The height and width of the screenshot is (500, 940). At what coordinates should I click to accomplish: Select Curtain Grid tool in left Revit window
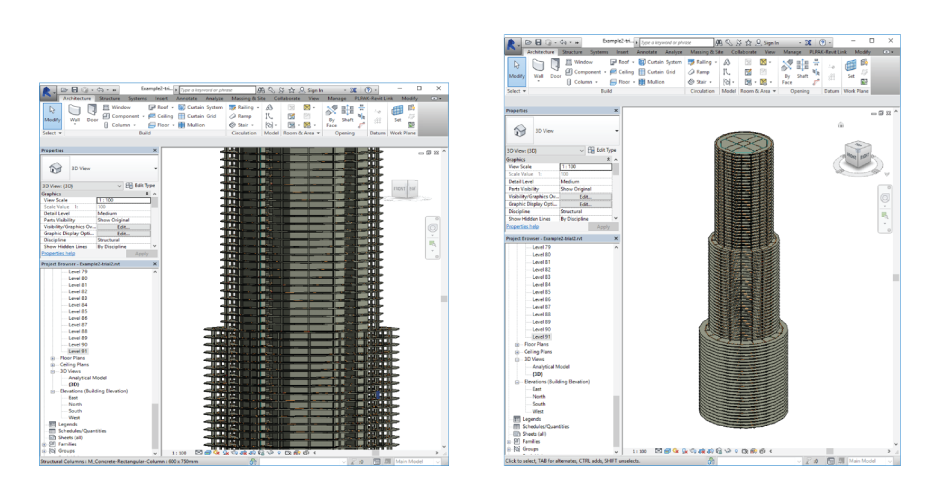tap(197, 116)
